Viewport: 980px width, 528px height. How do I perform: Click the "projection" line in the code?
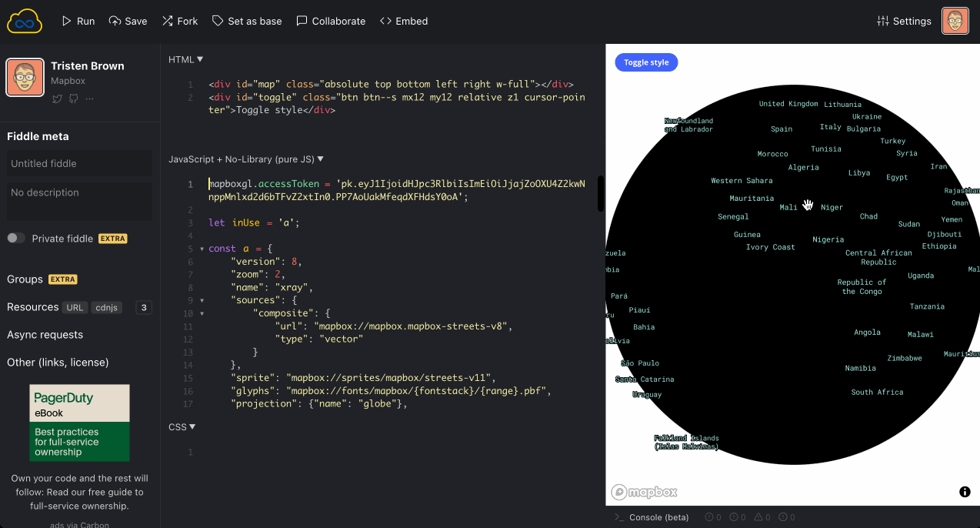(x=318, y=403)
